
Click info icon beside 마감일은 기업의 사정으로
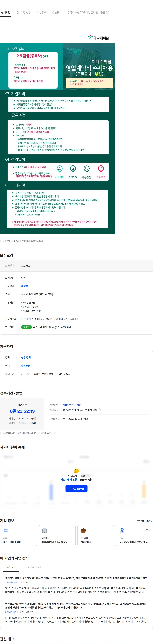[2, 433]
